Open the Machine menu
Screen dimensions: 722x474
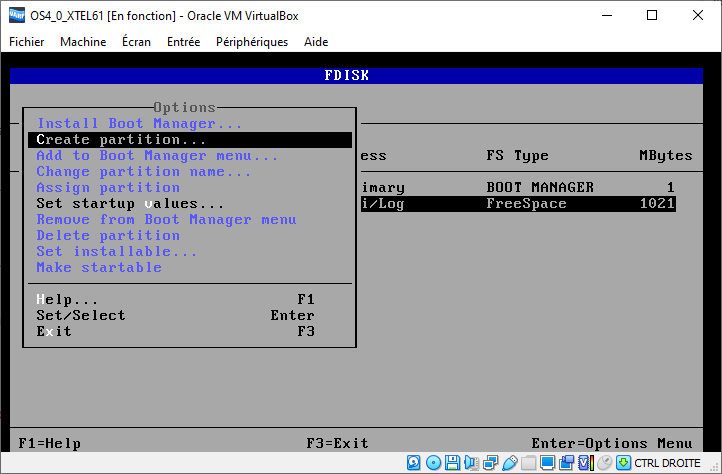(83, 42)
